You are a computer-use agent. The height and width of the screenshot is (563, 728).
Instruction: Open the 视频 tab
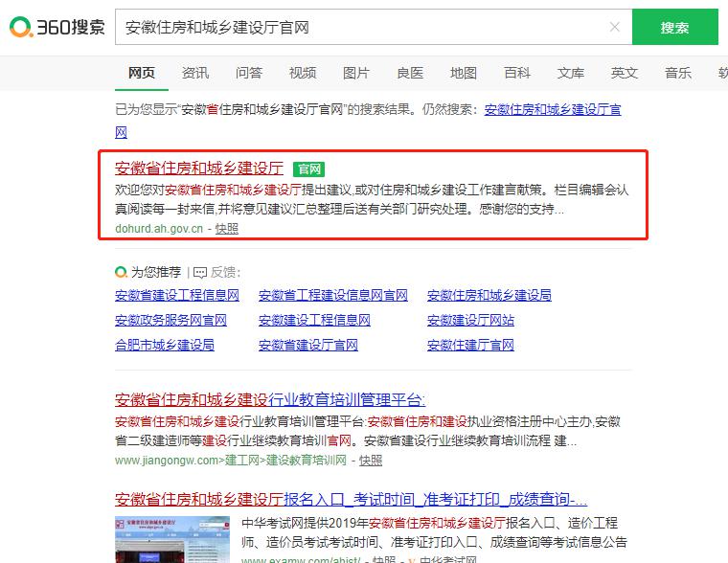coord(303,73)
